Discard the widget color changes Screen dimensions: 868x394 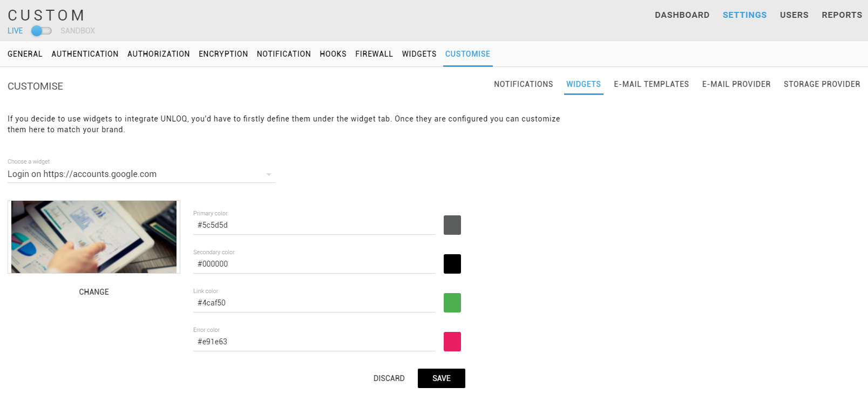[x=389, y=378]
